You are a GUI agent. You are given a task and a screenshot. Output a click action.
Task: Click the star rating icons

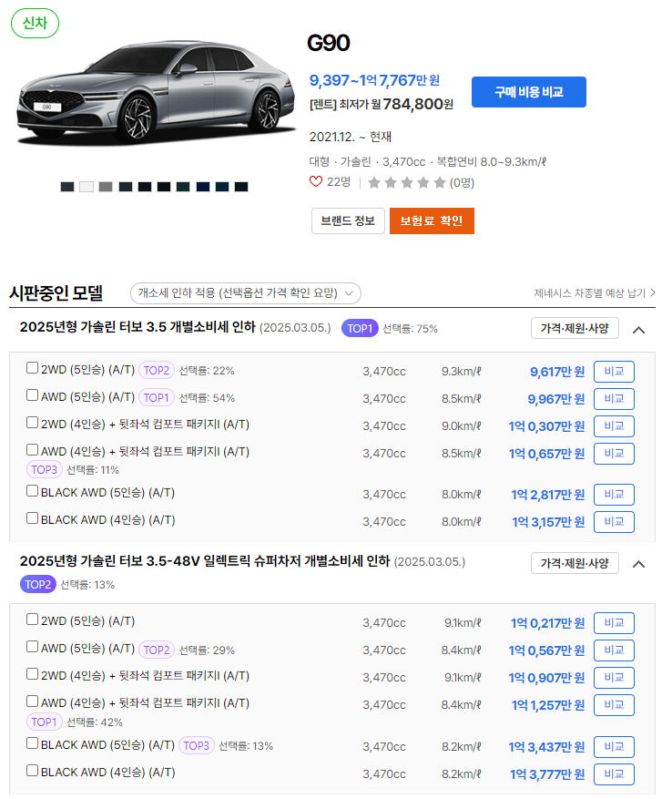(406, 182)
